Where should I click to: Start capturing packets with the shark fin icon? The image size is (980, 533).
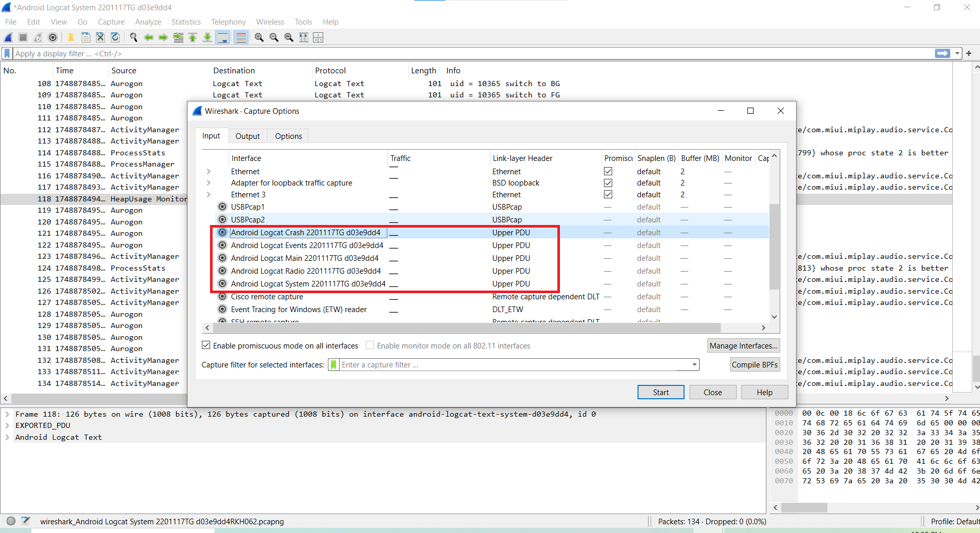point(9,37)
